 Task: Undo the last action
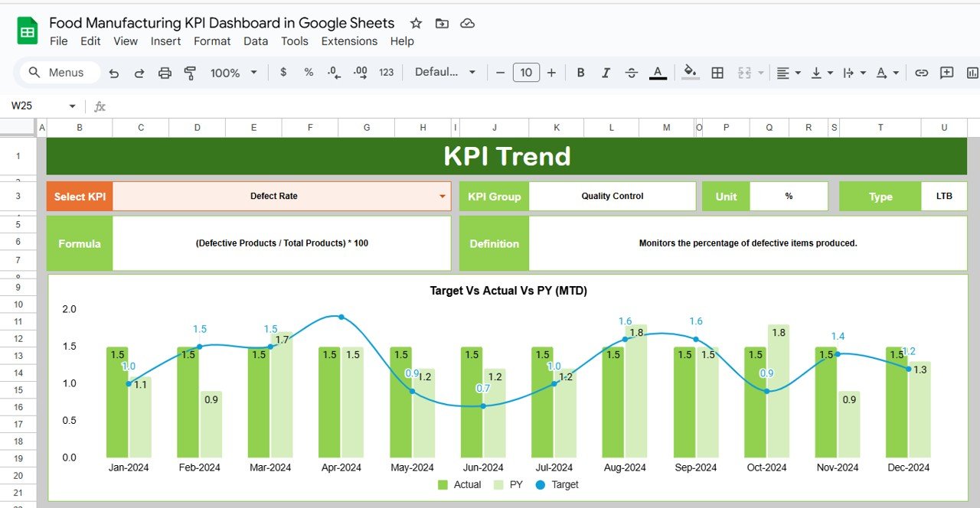click(114, 73)
